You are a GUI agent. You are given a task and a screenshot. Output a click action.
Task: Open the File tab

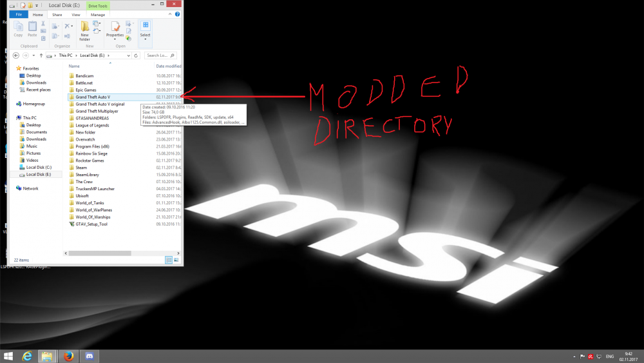(x=19, y=14)
